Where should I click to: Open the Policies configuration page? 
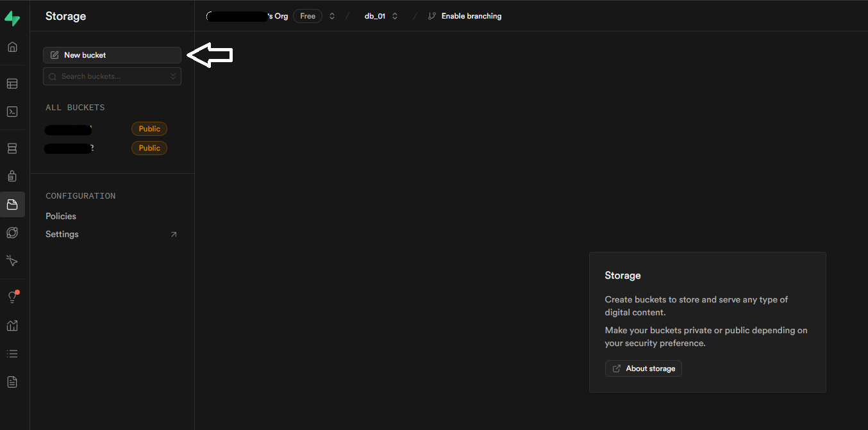(60, 216)
